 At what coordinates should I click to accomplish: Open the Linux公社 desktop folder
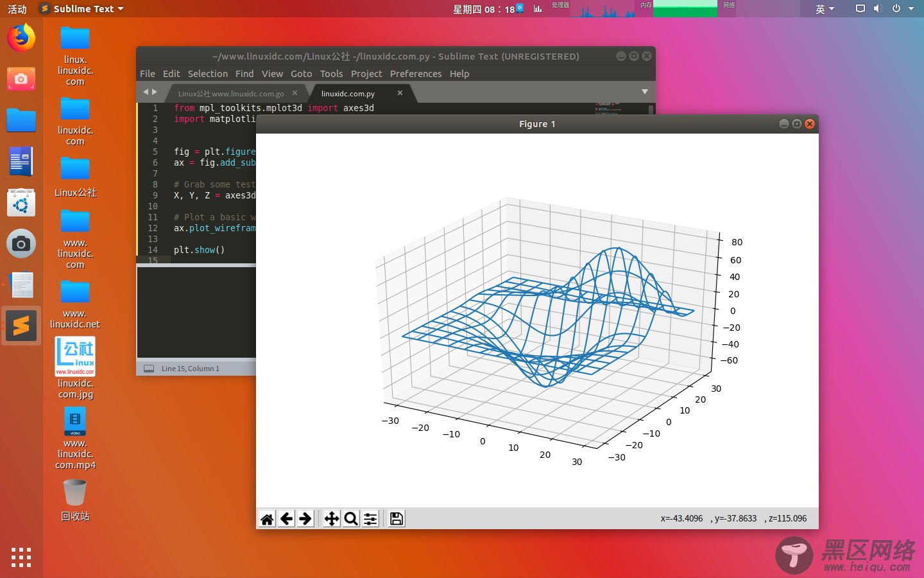pos(75,177)
